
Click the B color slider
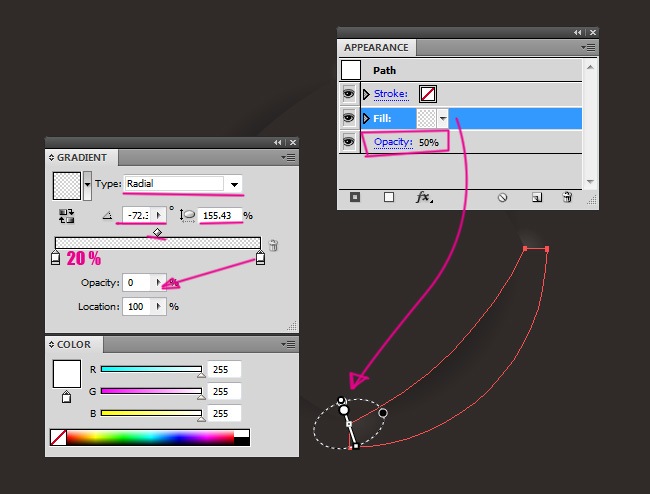(x=151, y=413)
